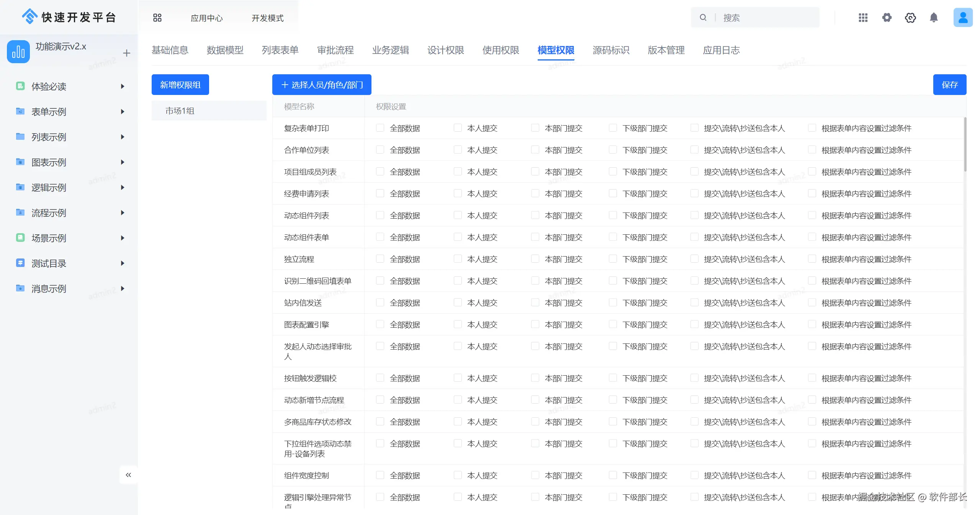
Task: Tick 本部门提交 for 独立流程 row
Action: click(x=535, y=259)
